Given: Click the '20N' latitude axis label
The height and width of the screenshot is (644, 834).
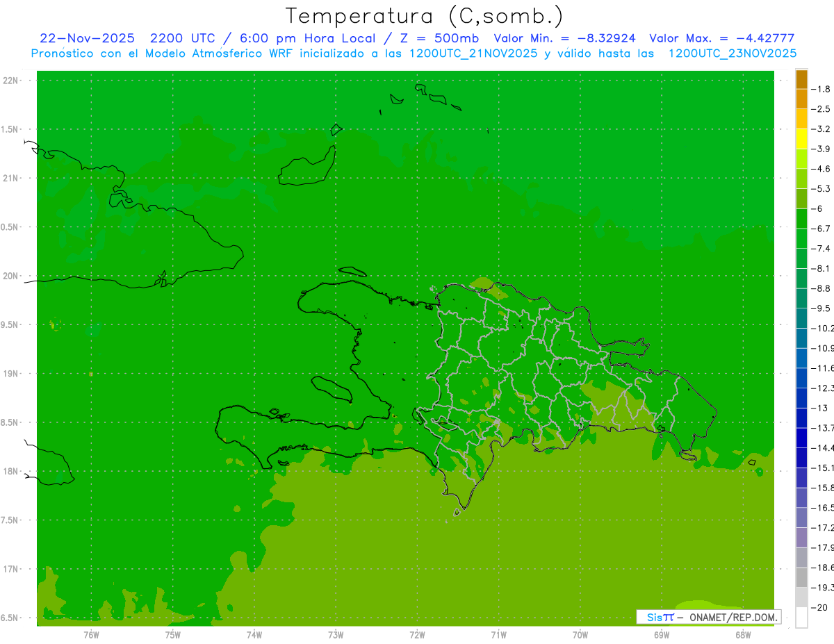Looking at the screenshot, I should (10, 276).
